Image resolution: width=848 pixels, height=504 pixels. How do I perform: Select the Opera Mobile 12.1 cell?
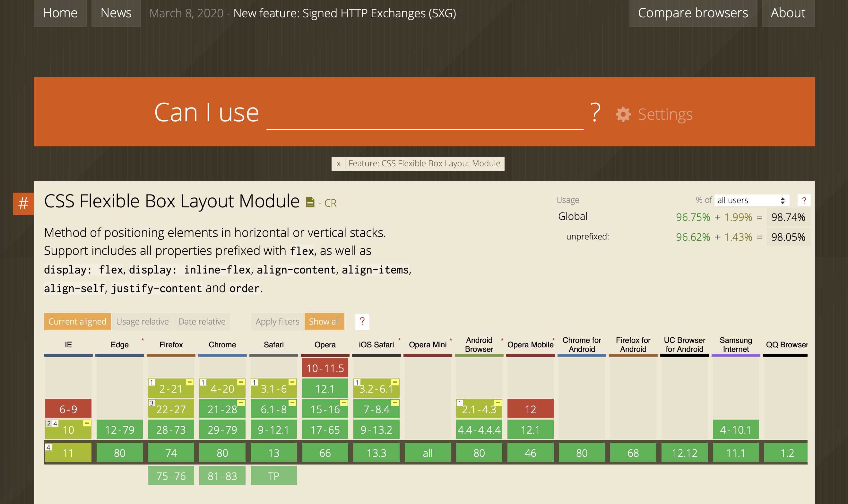[x=530, y=430]
